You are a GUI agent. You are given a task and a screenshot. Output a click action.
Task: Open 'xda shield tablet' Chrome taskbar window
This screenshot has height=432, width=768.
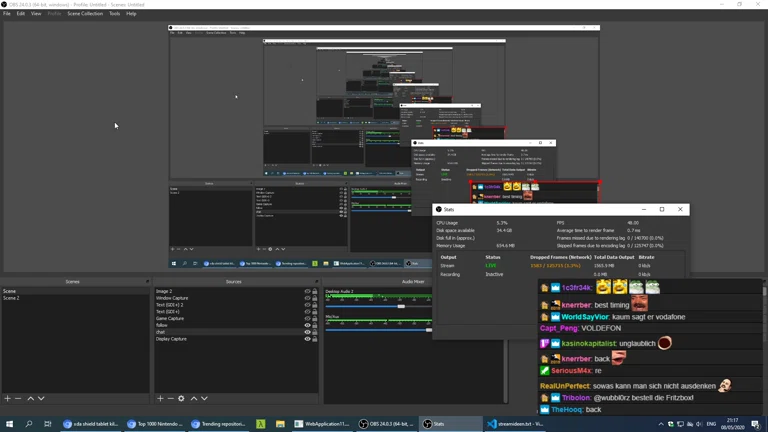coord(91,424)
